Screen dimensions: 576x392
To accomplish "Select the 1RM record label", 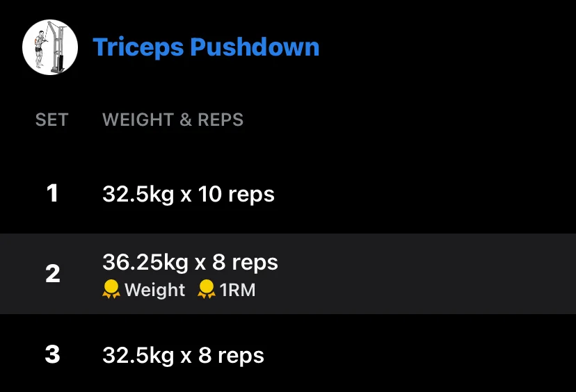I will click(237, 290).
